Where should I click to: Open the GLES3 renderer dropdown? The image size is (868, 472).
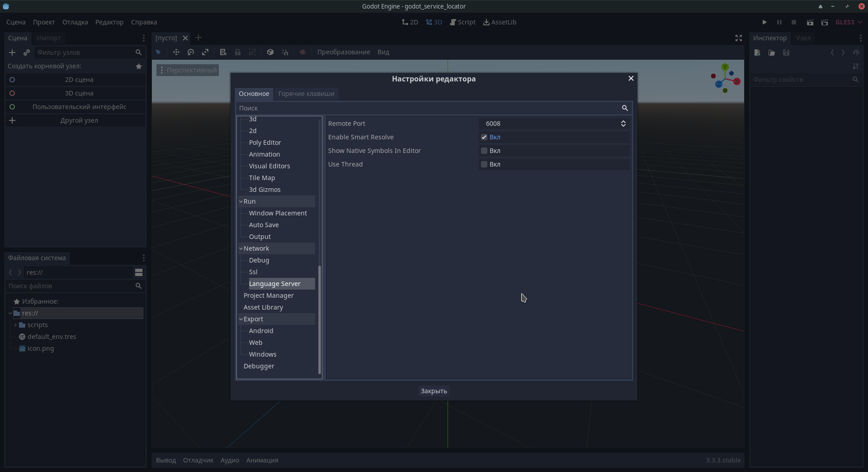848,22
